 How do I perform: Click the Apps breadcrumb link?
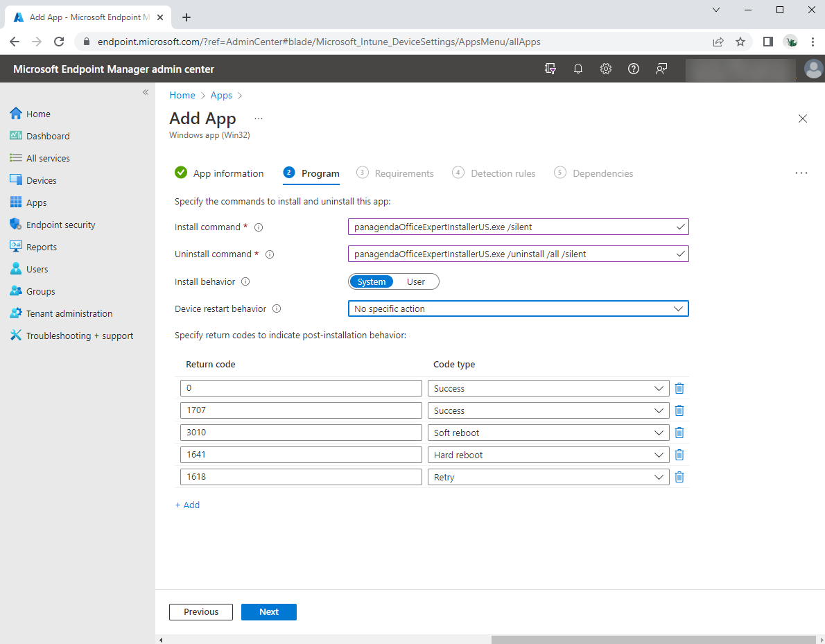tap(221, 96)
